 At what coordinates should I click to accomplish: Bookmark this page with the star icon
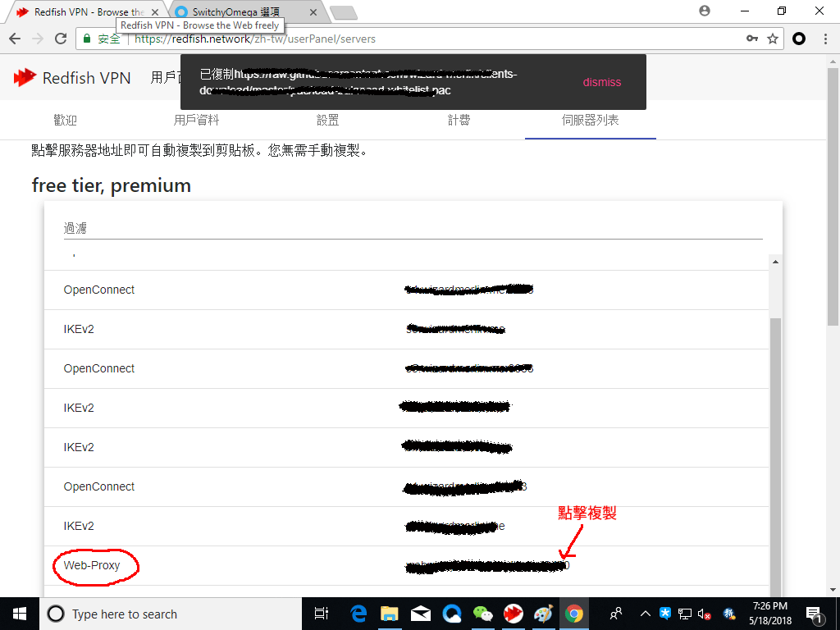point(773,39)
